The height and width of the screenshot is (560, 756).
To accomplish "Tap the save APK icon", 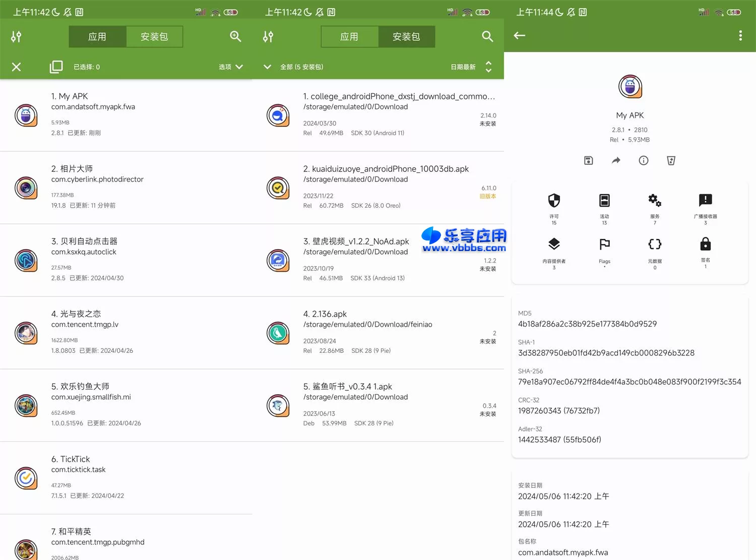I will pos(588,160).
